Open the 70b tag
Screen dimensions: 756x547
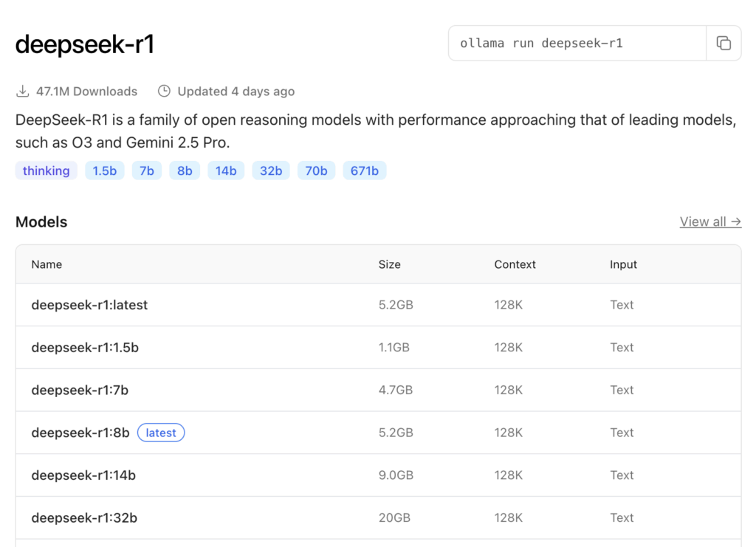pos(316,171)
